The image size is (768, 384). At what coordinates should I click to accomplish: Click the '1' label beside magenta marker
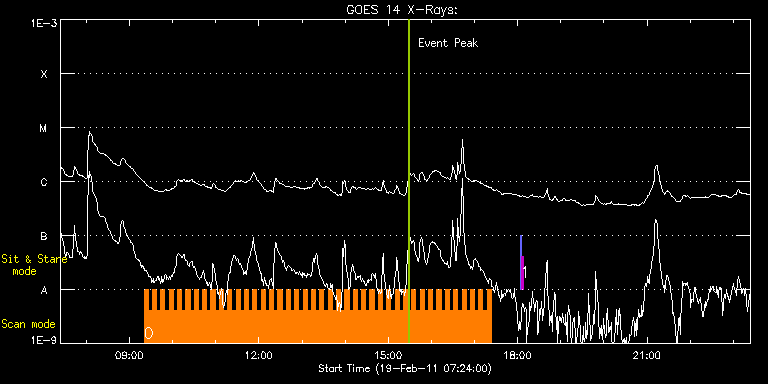525,271
